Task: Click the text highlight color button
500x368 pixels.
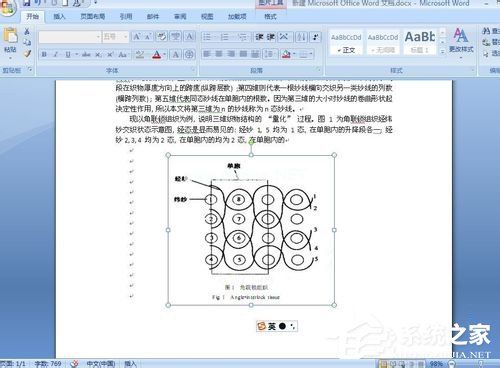Action: point(140,54)
